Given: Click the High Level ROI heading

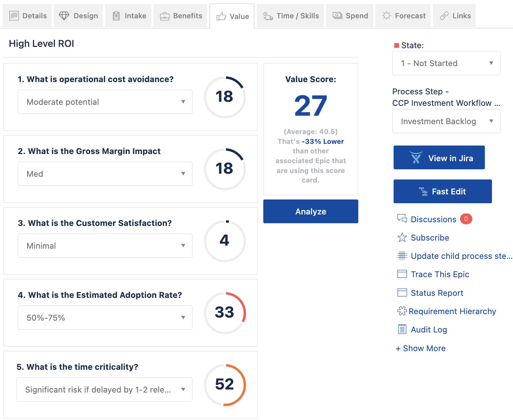Looking at the screenshot, I should (x=41, y=43).
